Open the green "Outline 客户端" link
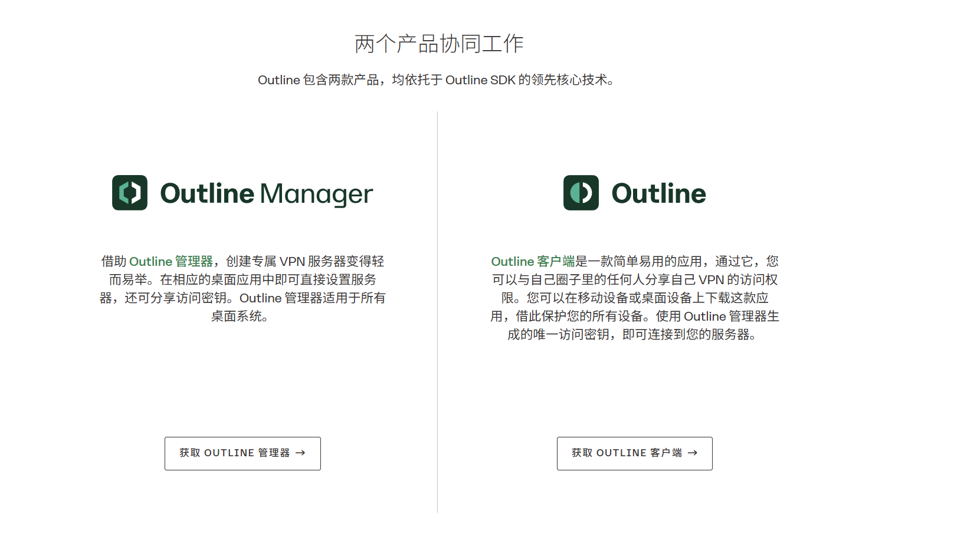Image resolution: width=964 pixels, height=560 pixels. click(533, 261)
